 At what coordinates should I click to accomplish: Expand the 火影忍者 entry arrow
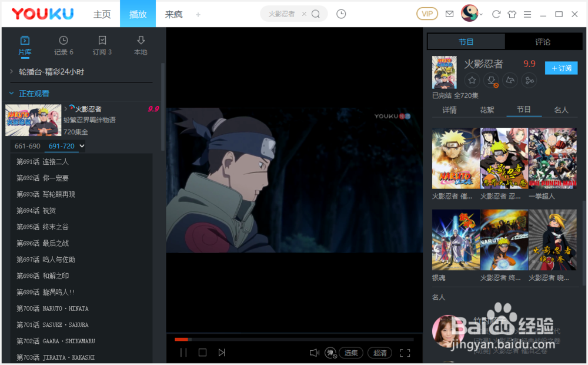(x=66, y=108)
